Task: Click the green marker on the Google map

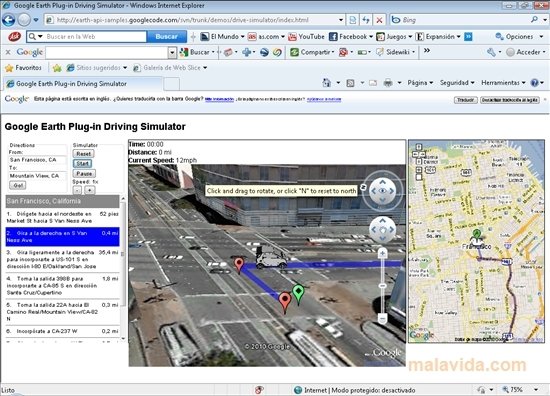Action: coord(476,234)
